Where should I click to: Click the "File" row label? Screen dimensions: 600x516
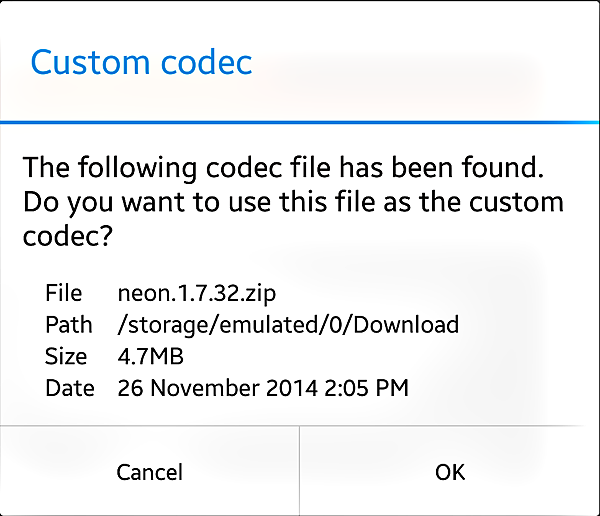click(63, 294)
